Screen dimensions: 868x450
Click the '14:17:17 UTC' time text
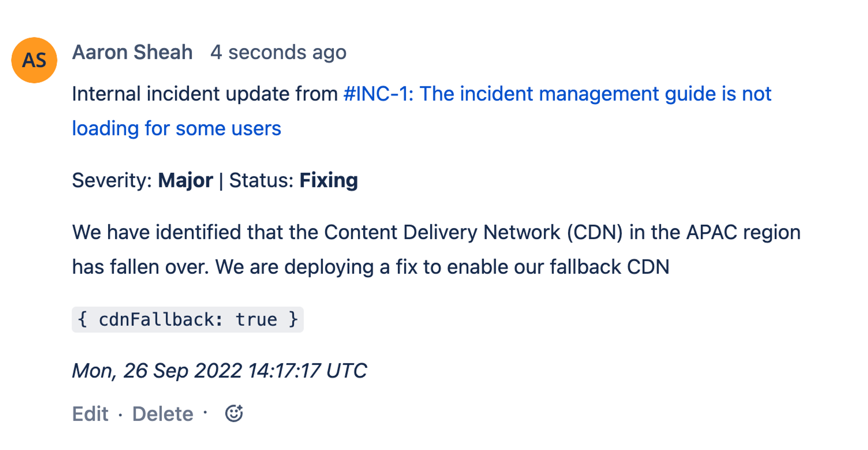point(307,371)
